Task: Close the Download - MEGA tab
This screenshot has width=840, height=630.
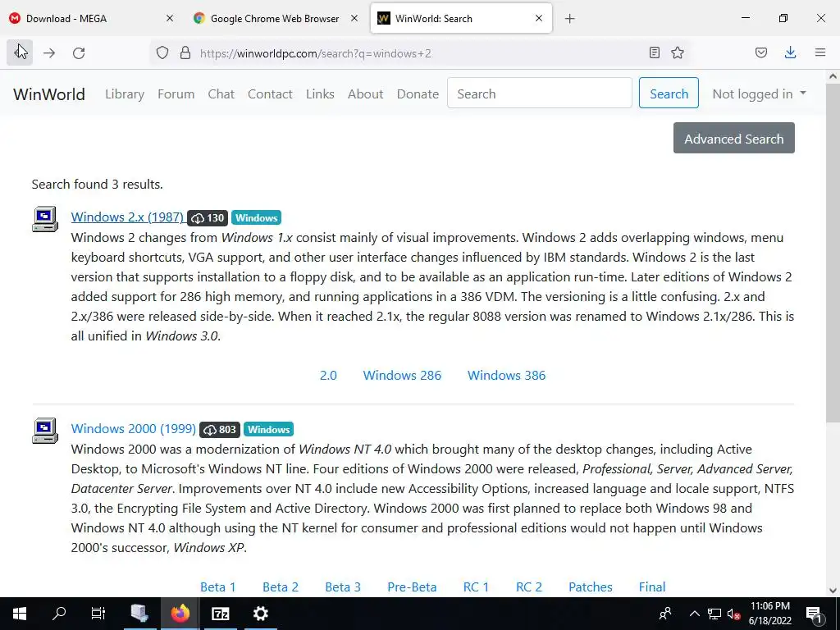Action: click(170, 18)
